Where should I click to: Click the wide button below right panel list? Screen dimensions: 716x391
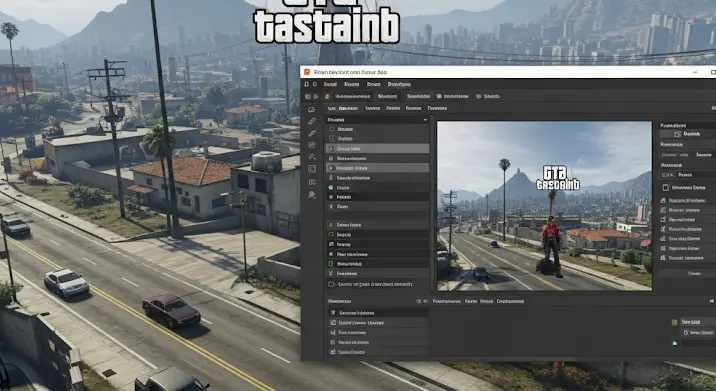(688, 273)
